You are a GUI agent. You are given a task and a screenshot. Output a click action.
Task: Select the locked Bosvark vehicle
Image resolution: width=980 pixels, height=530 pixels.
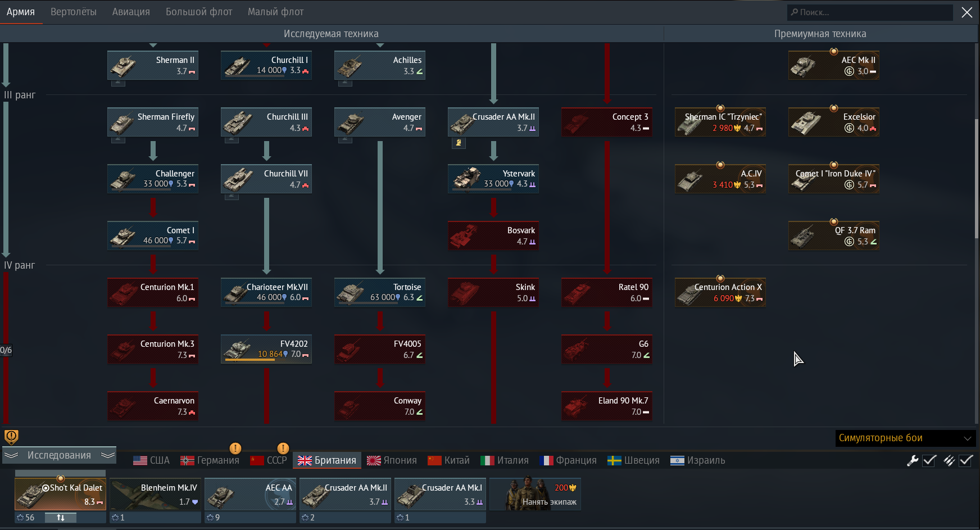pos(493,235)
